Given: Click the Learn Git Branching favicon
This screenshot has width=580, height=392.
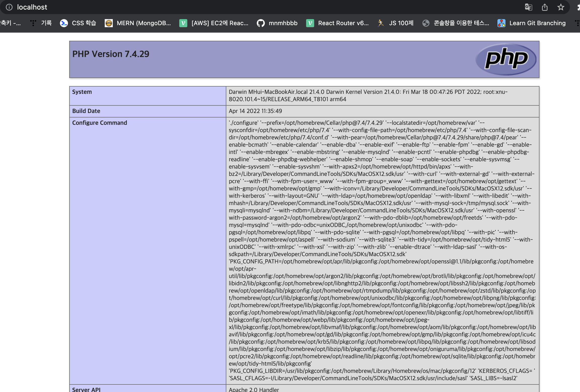Looking at the screenshot, I should click(x=501, y=23).
